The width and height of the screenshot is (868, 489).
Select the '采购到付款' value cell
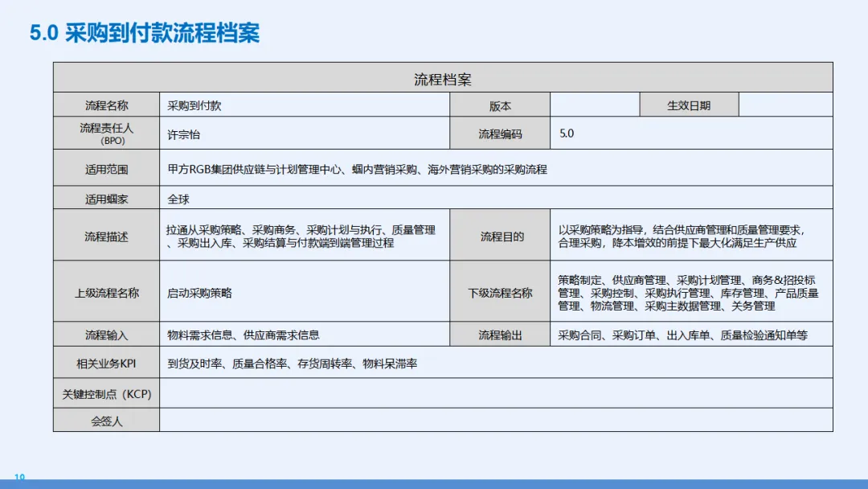pos(305,105)
